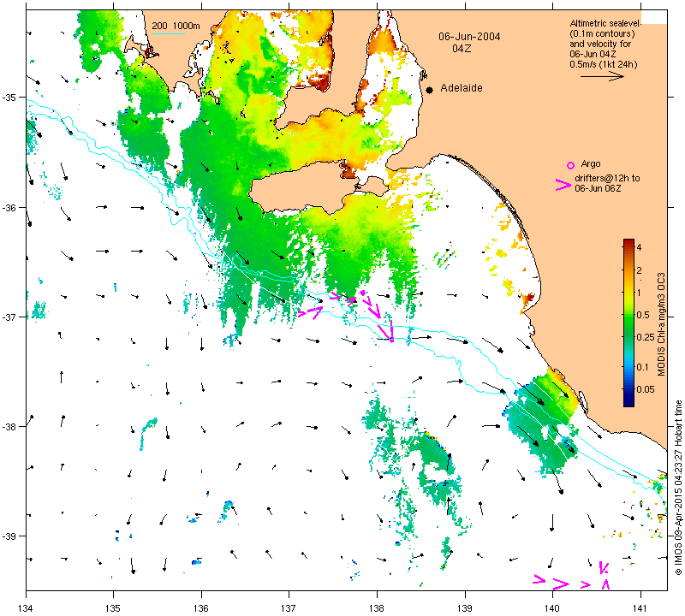685x616 pixels.
Task: Click the longitude axis label 137
Action: (x=289, y=607)
